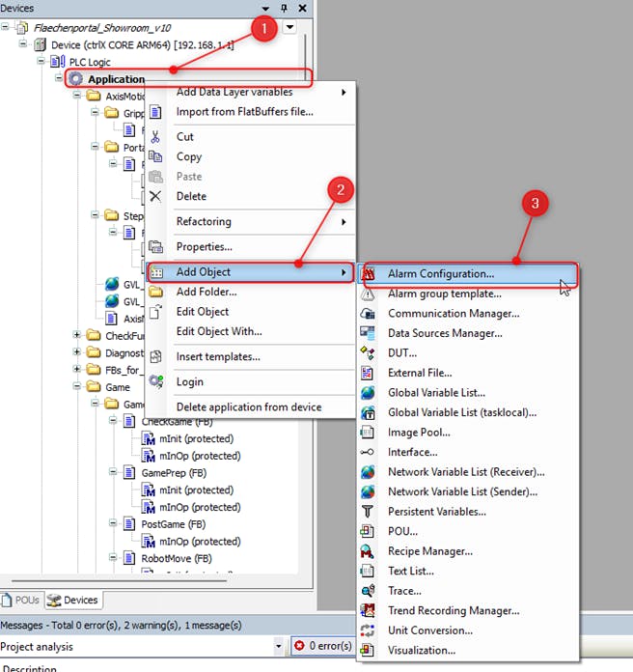
Task: Click the Alarm Configuration icon in submenu
Action: [368, 274]
